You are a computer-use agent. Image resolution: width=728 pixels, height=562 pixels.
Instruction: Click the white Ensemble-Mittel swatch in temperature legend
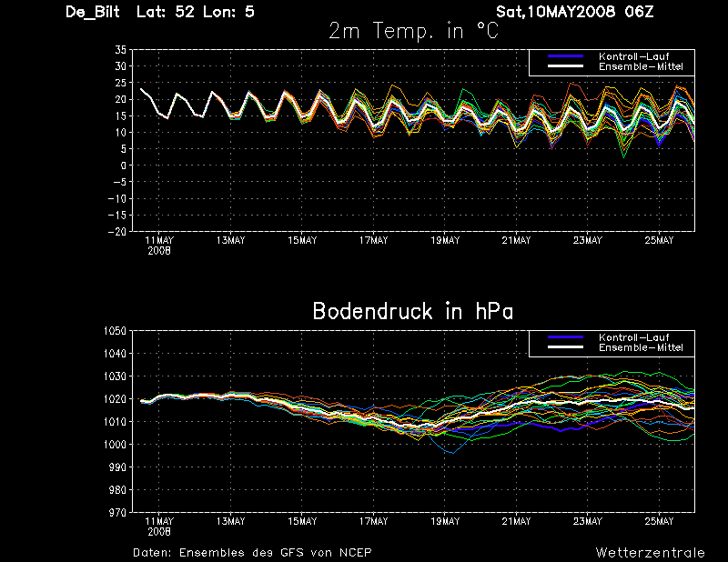point(565,66)
